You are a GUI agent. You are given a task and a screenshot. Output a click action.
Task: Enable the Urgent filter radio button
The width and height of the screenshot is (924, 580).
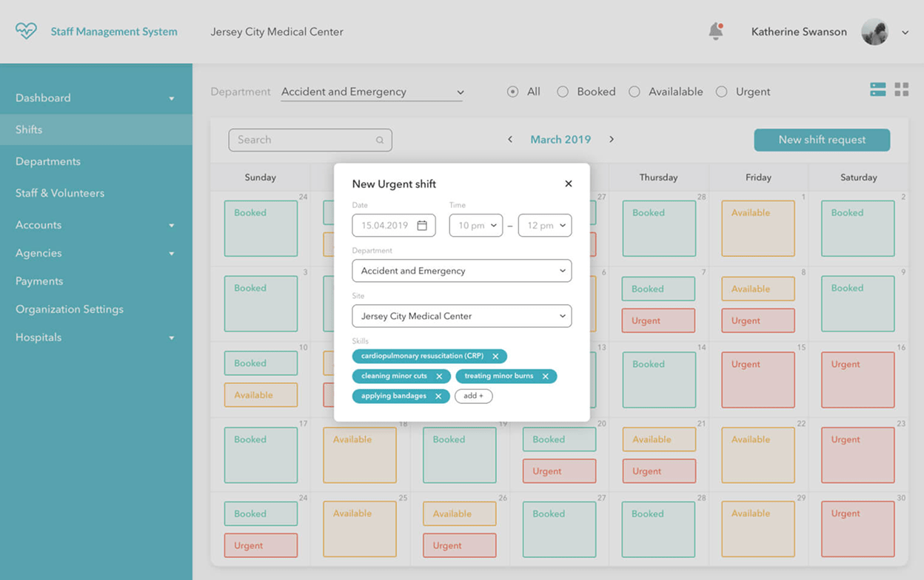click(x=722, y=92)
